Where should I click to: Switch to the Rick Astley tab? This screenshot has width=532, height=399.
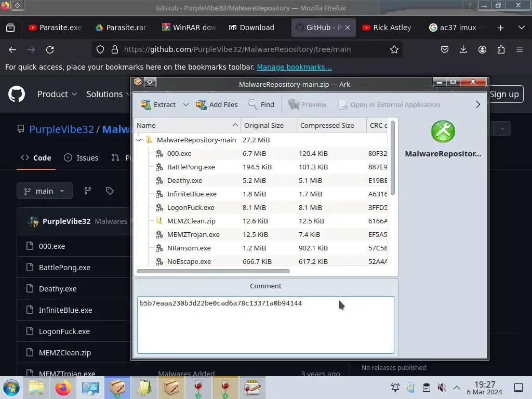(389, 28)
